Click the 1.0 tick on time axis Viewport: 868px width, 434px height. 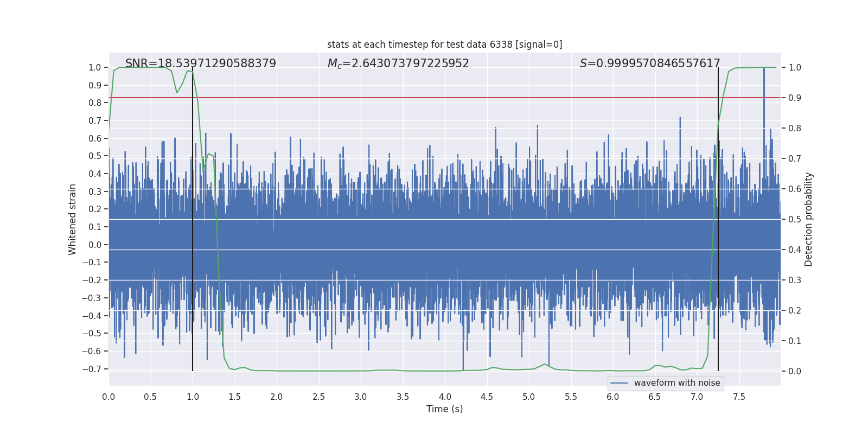tap(193, 397)
